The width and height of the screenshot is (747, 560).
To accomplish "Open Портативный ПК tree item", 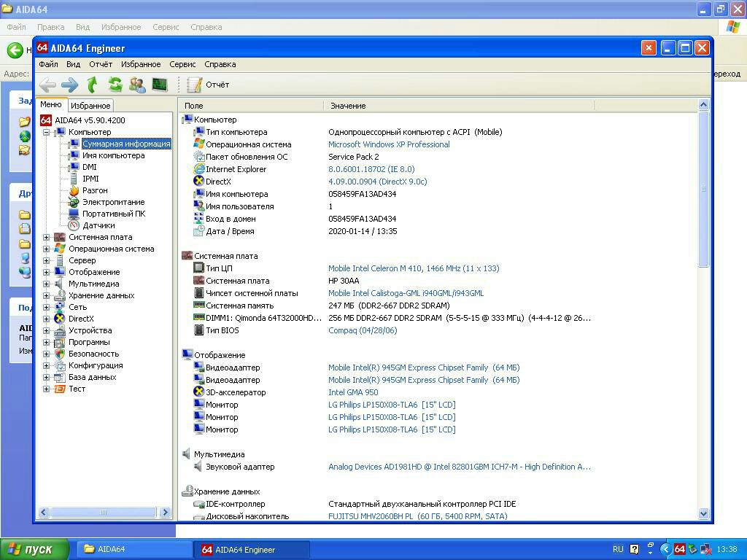I will click(x=114, y=214).
